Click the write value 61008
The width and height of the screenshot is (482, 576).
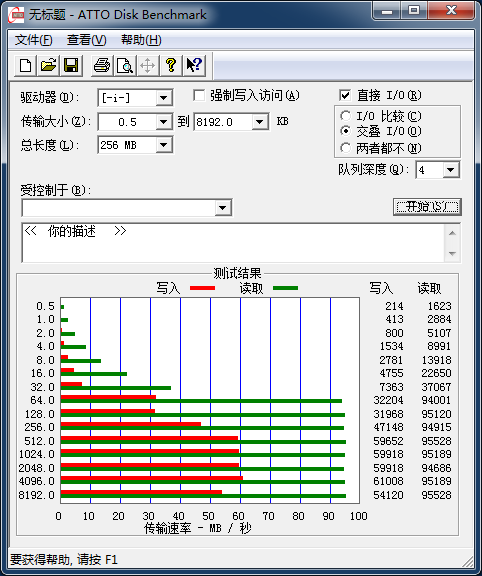pos(388,481)
